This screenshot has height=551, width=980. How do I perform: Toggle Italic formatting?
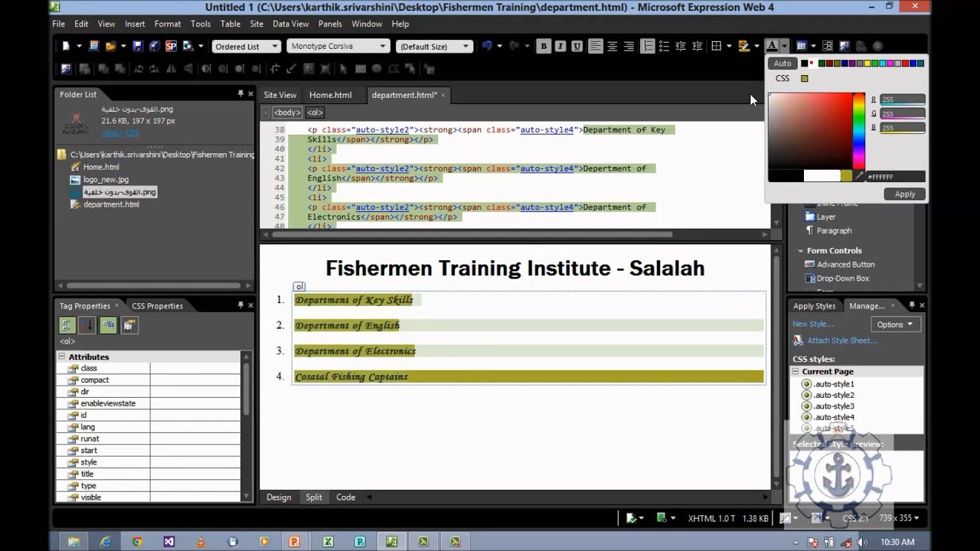(560, 46)
